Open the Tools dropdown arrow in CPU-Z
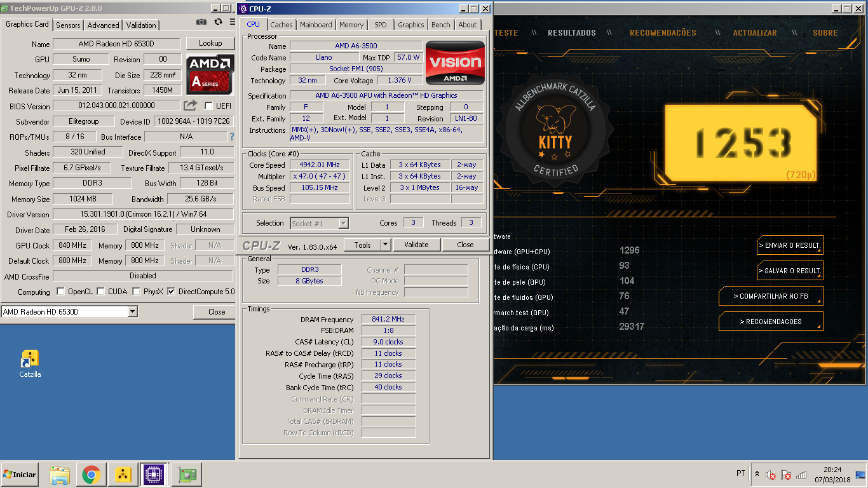Viewport: 868px width, 488px height. 386,245
